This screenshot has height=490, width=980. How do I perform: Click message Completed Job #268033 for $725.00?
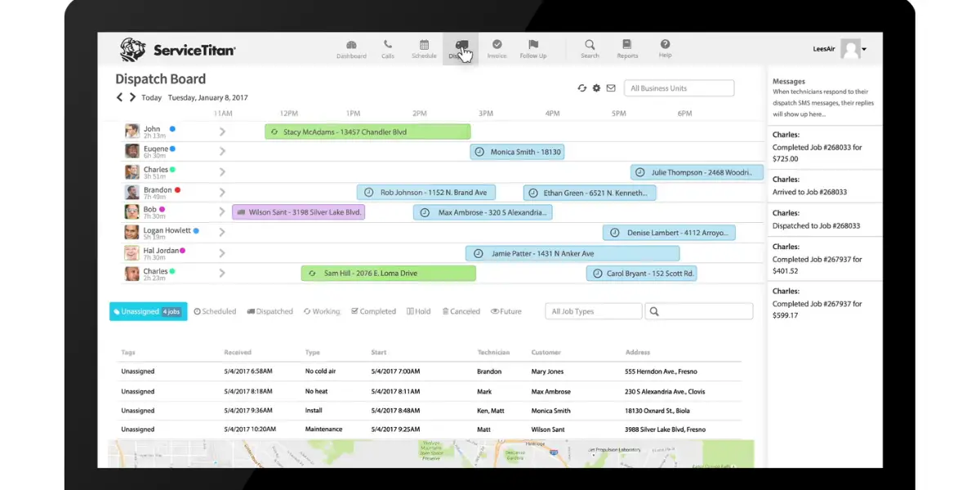[817, 153]
